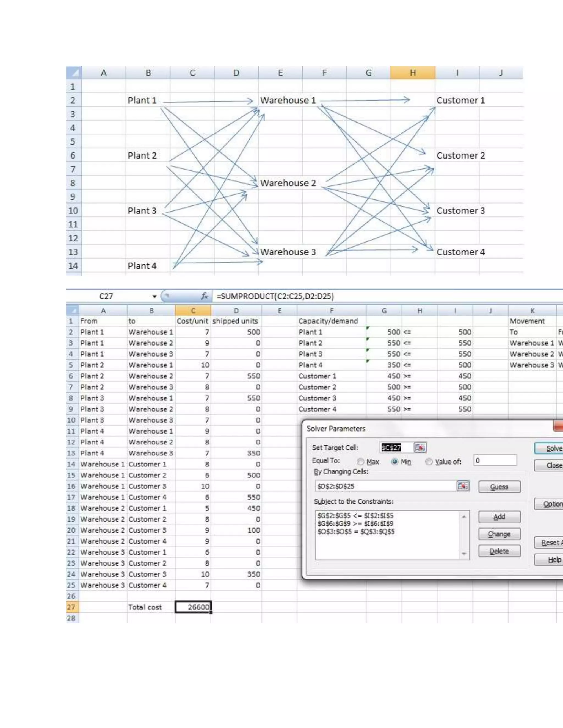The height and width of the screenshot is (728, 563).
Task: Select the Value of radio option
Action: click(429, 462)
